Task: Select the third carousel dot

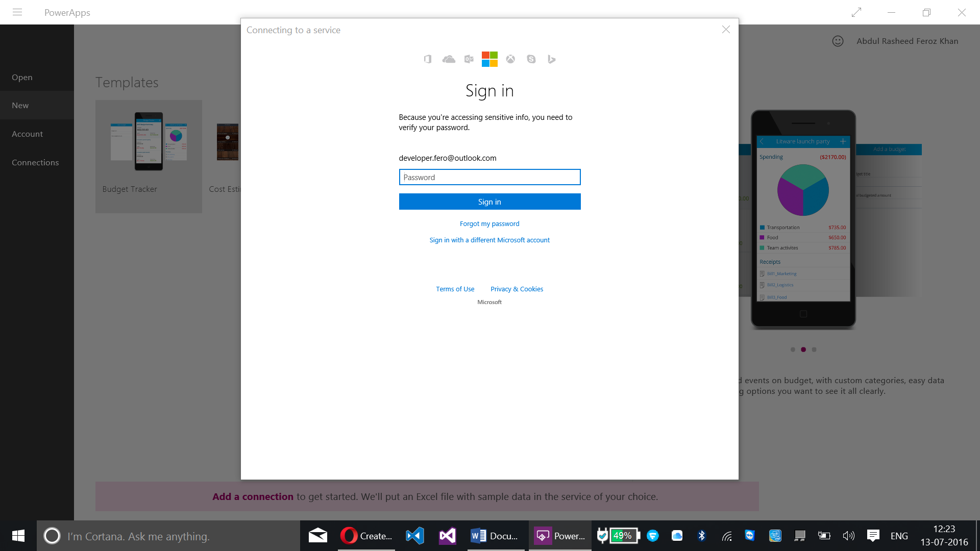Action: click(x=814, y=349)
